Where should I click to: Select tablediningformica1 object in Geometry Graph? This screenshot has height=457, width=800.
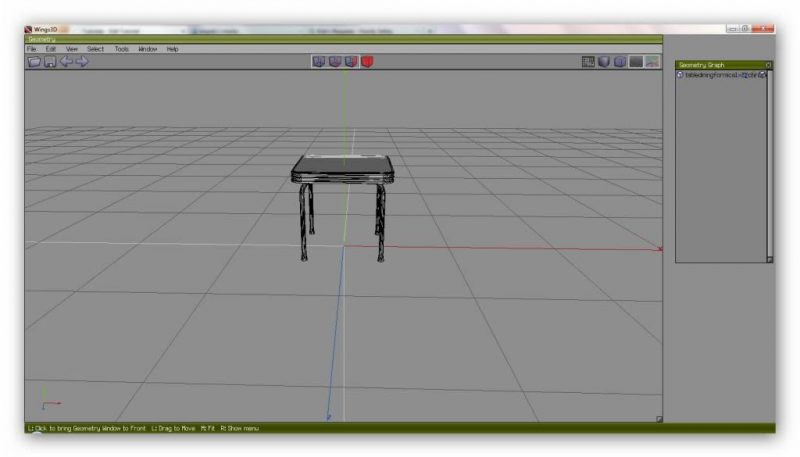click(714, 75)
